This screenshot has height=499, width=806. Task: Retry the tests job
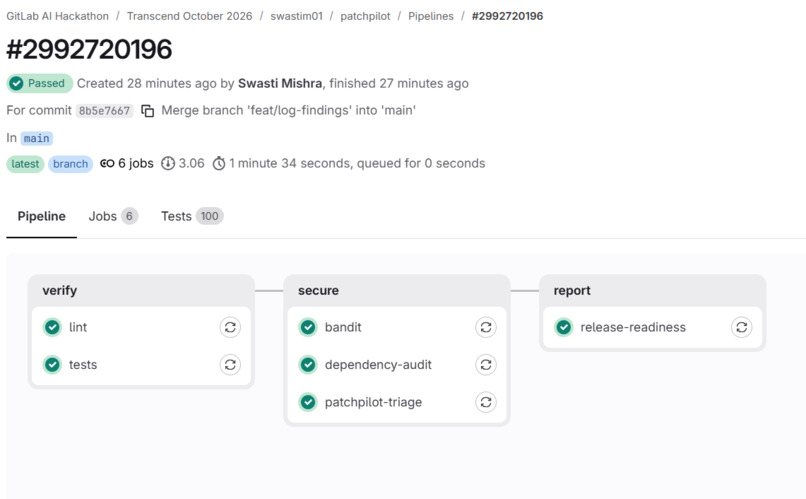(x=230, y=364)
